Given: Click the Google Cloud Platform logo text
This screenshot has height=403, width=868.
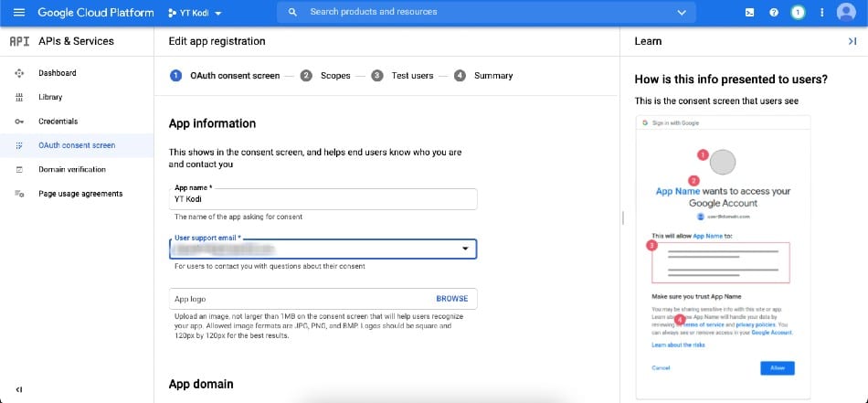Looking at the screenshot, I should [96, 12].
